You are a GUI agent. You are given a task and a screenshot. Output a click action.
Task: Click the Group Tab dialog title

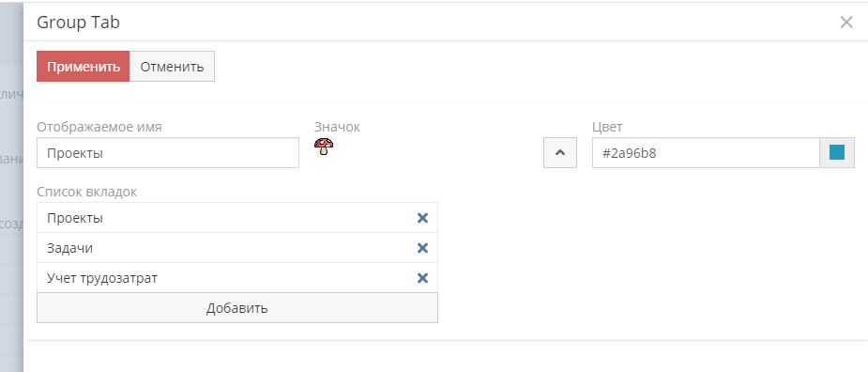[x=78, y=23]
